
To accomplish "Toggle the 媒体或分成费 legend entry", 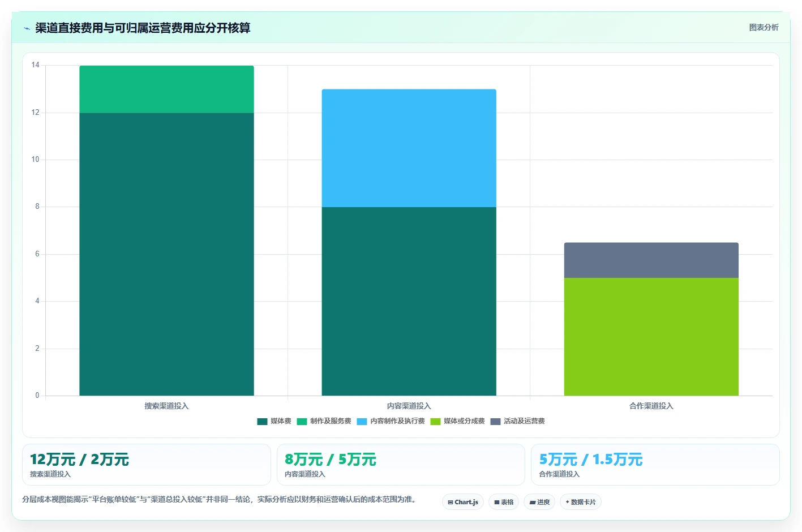I will [457, 421].
